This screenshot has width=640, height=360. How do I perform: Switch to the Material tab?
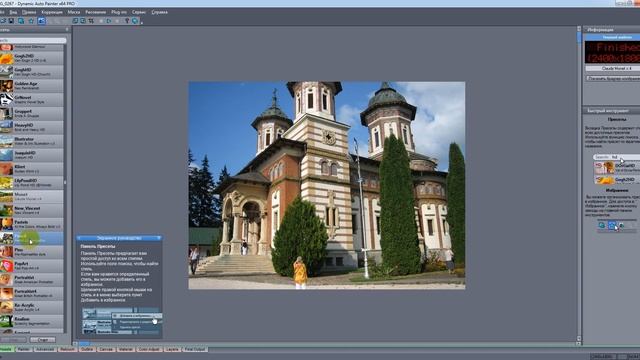126,350
